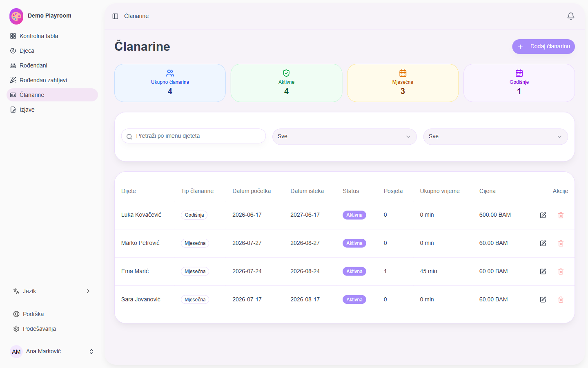Screen dimensions: 588x368
Task: Click the Mjesečne calendar icon
Action: 403,73
